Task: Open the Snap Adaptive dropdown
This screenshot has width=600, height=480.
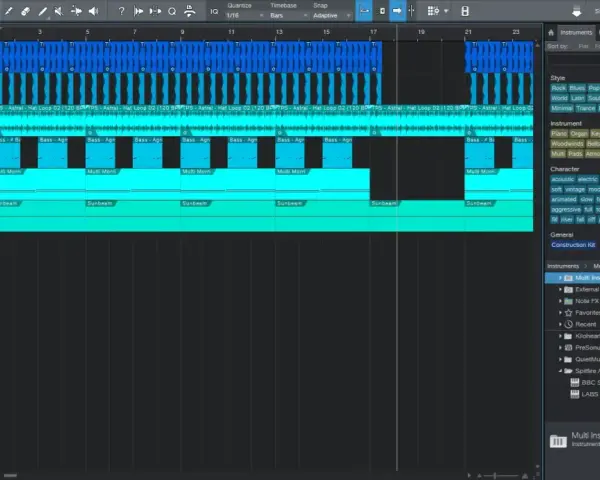Action: coord(331,16)
